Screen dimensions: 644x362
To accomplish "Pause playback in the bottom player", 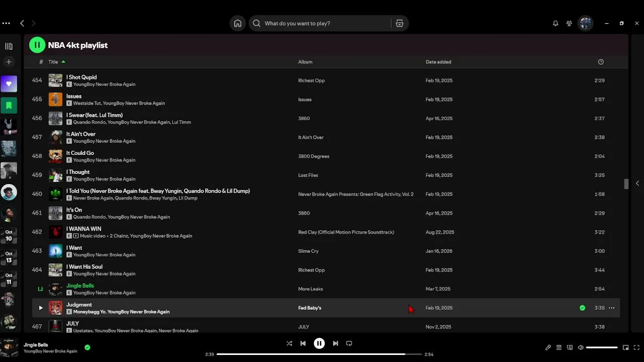I will 319,343.
